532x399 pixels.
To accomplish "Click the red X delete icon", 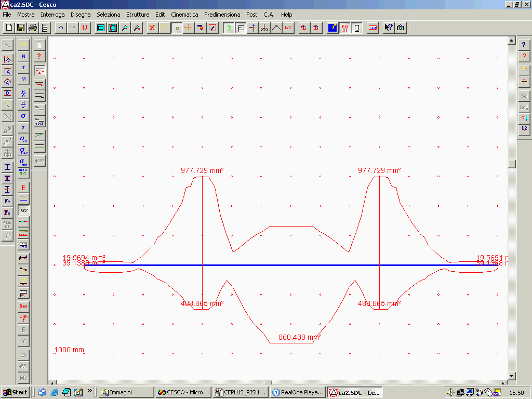I will [152, 28].
